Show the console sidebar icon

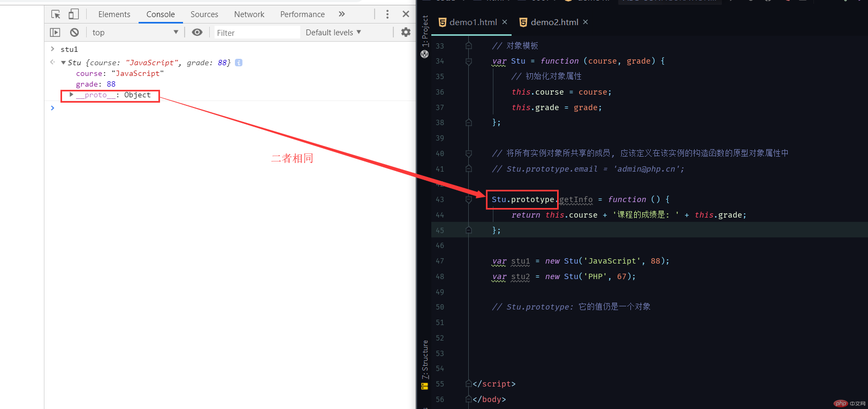[x=55, y=33]
